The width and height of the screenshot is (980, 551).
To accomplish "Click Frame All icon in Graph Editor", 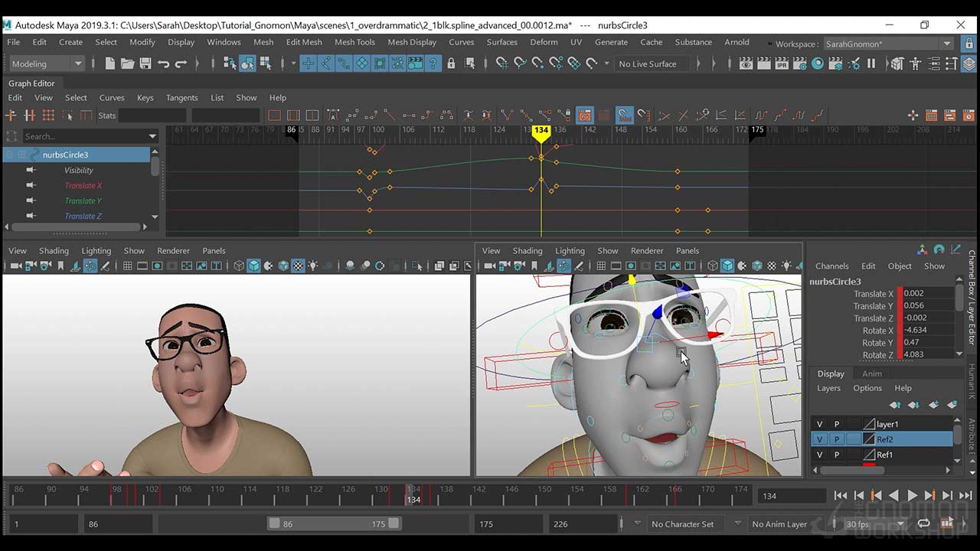I will (274, 116).
